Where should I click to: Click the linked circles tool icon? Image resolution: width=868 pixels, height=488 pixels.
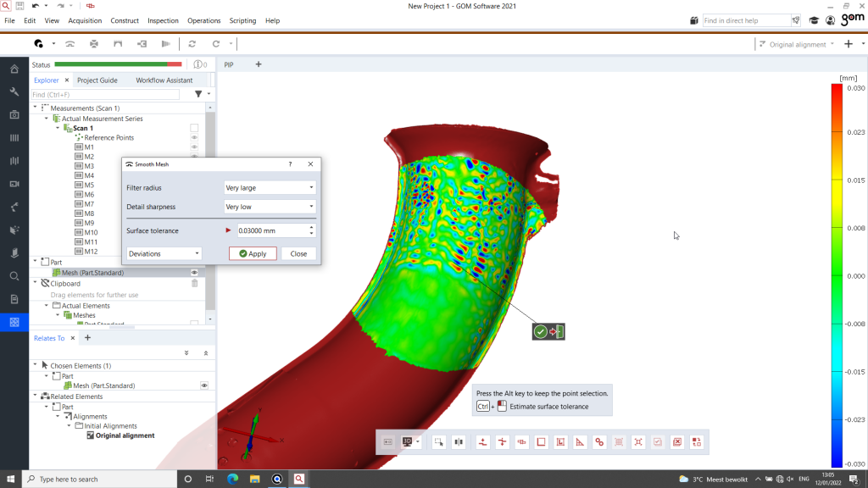click(599, 442)
